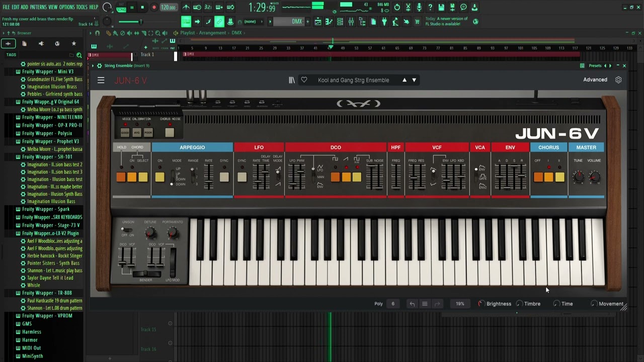Open the help question mark icon
This screenshot has height=362, width=644.
[x=430, y=8]
